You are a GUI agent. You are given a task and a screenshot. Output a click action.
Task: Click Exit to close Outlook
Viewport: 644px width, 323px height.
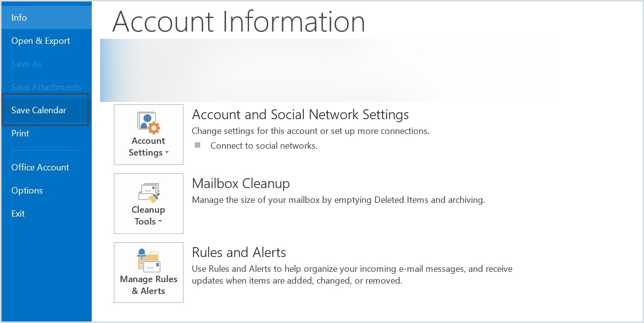pyautogui.click(x=18, y=213)
